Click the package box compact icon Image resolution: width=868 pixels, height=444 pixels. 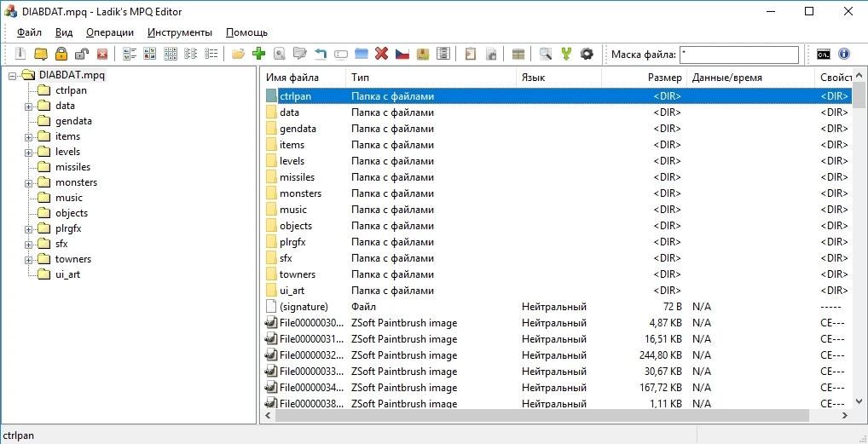point(422,54)
